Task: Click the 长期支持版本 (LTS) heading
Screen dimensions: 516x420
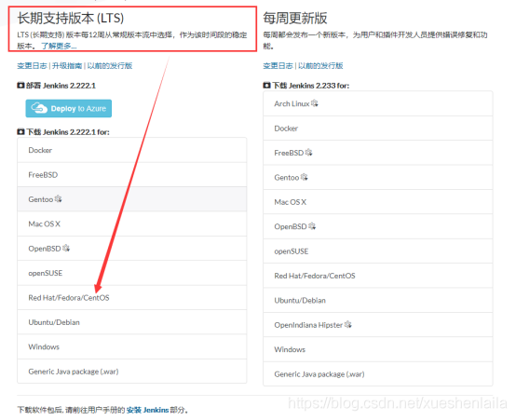Action: click(71, 18)
